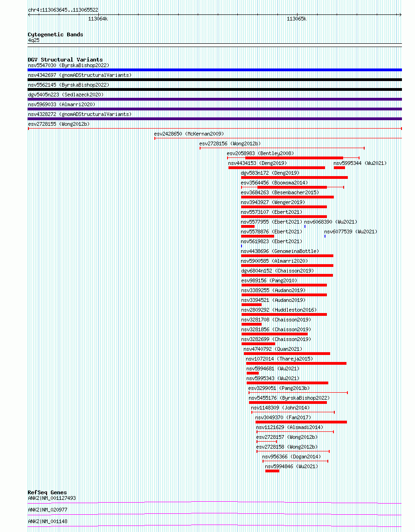Open nsv2809292 (Huddleston2016) variant
The width and height of the screenshot is (415, 532).
click(279, 310)
